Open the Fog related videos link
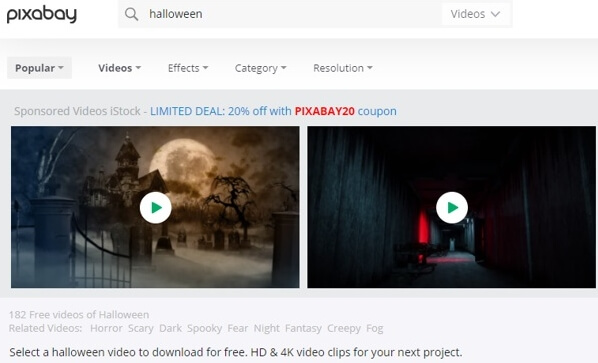 point(375,328)
